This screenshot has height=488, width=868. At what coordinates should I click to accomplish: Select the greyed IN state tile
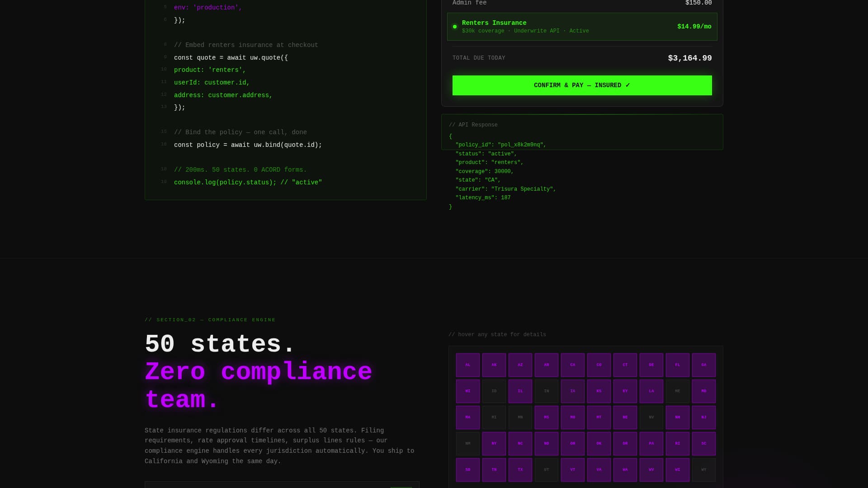(x=547, y=391)
